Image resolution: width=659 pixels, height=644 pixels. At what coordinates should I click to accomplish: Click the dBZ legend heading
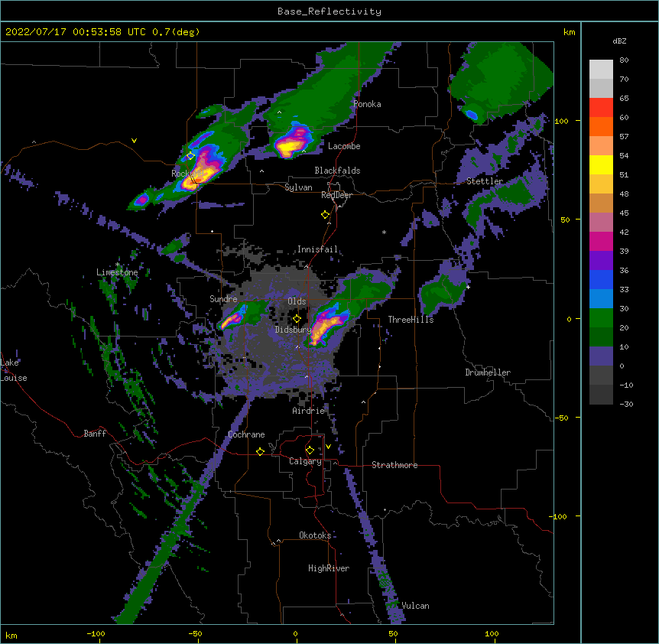click(x=619, y=41)
